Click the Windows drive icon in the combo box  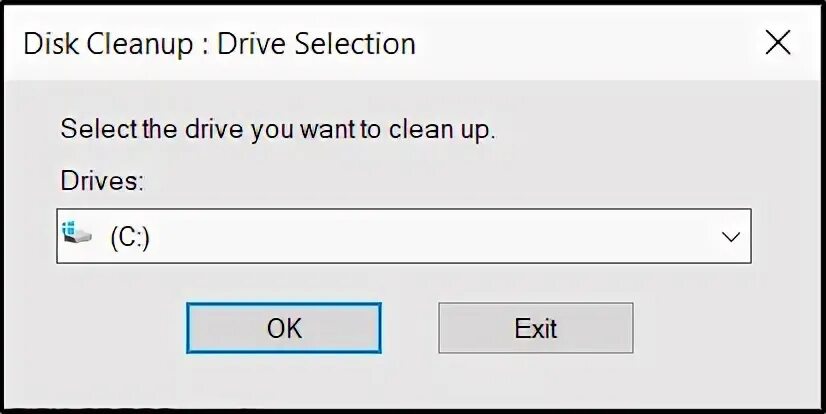click(x=77, y=234)
